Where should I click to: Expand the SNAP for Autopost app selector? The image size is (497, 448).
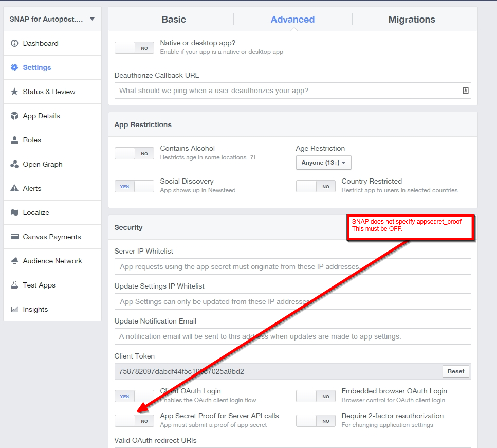pyautogui.click(x=52, y=19)
